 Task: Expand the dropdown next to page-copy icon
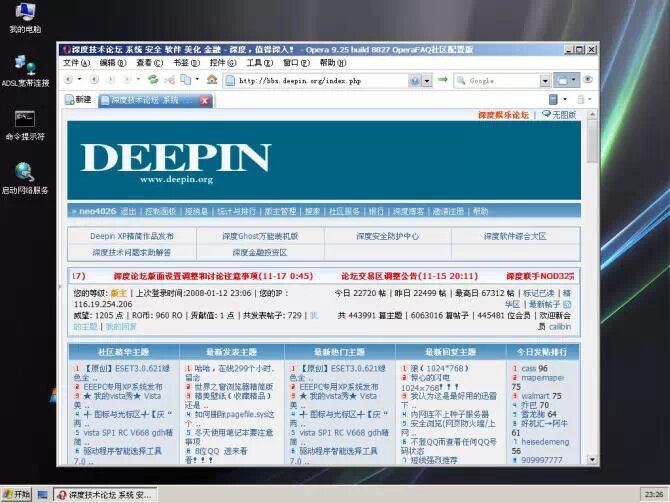197,79
